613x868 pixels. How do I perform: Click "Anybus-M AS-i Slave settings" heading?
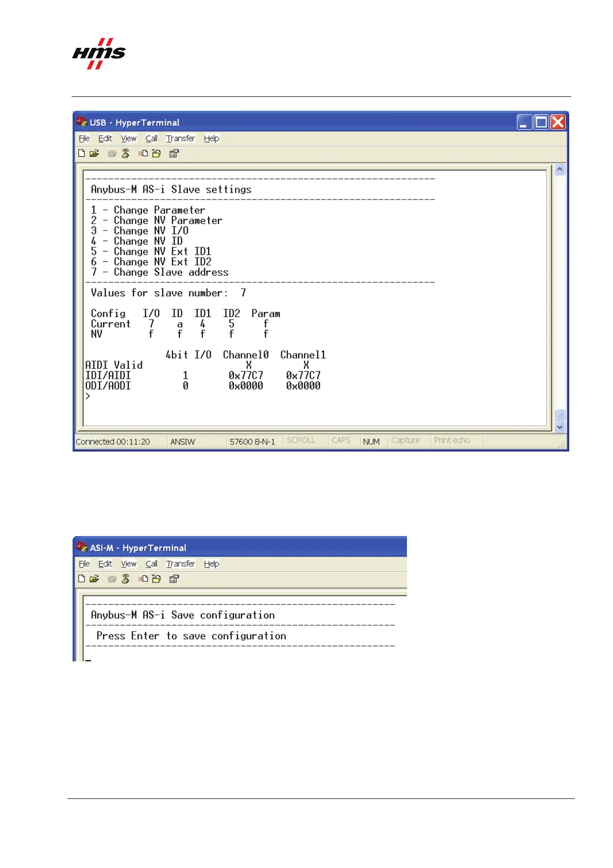(x=171, y=190)
